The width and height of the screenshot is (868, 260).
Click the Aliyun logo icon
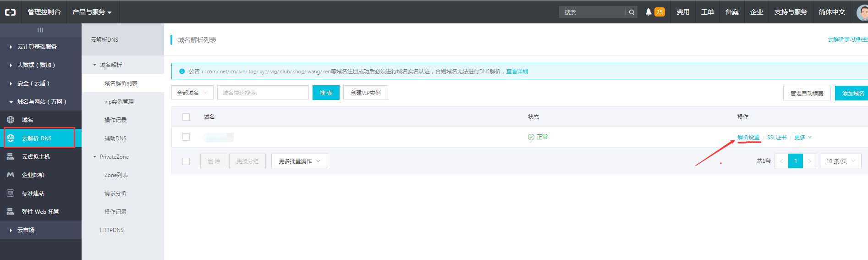[10, 12]
